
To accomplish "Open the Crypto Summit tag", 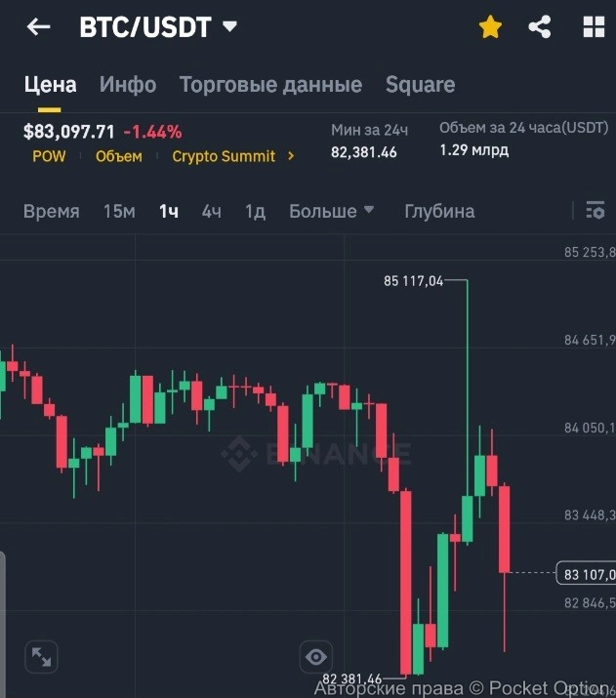I will [x=224, y=156].
